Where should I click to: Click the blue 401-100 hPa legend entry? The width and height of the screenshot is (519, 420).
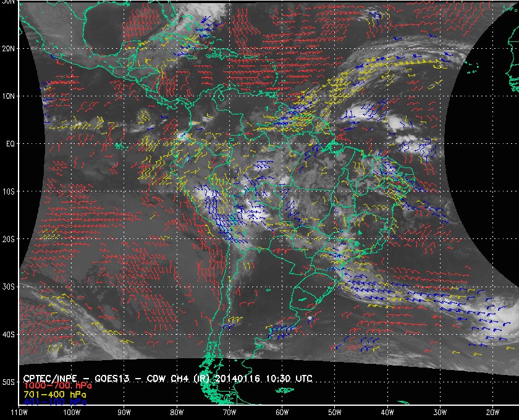coord(54,402)
